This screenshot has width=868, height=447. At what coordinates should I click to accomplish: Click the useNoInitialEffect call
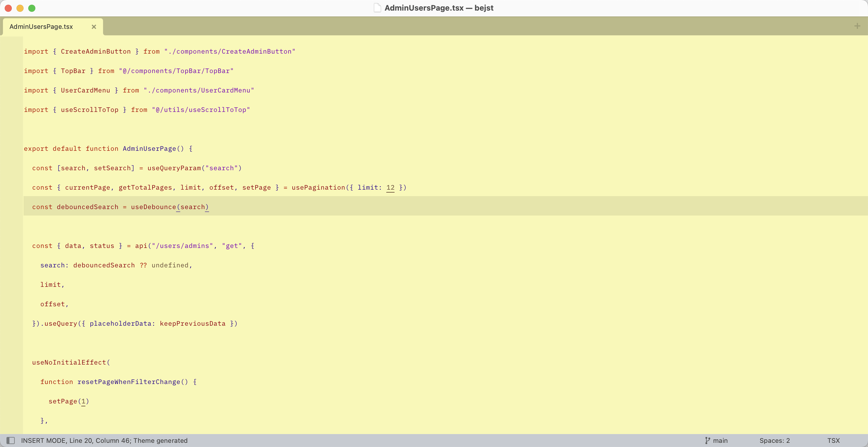pyautogui.click(x=69, y=362)
